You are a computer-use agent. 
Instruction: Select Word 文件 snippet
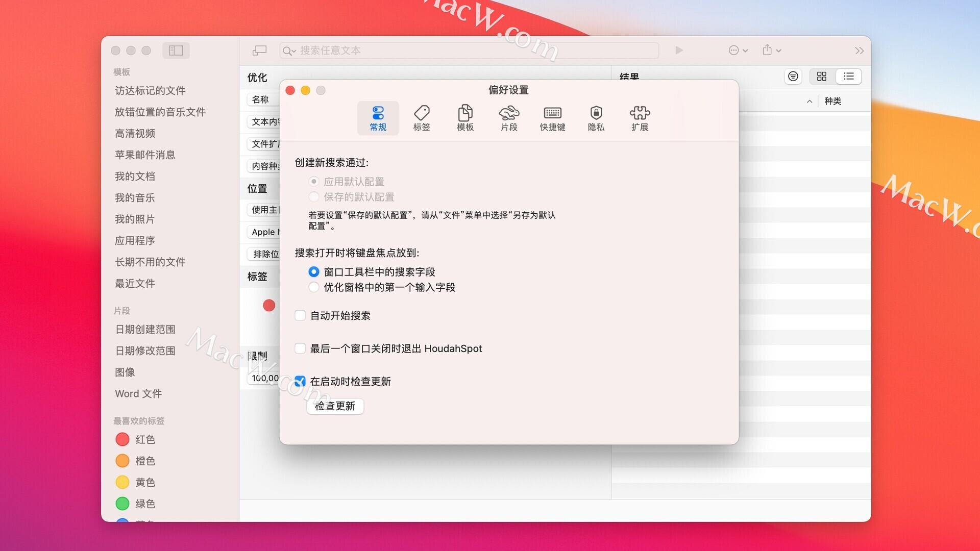point(138,394)
